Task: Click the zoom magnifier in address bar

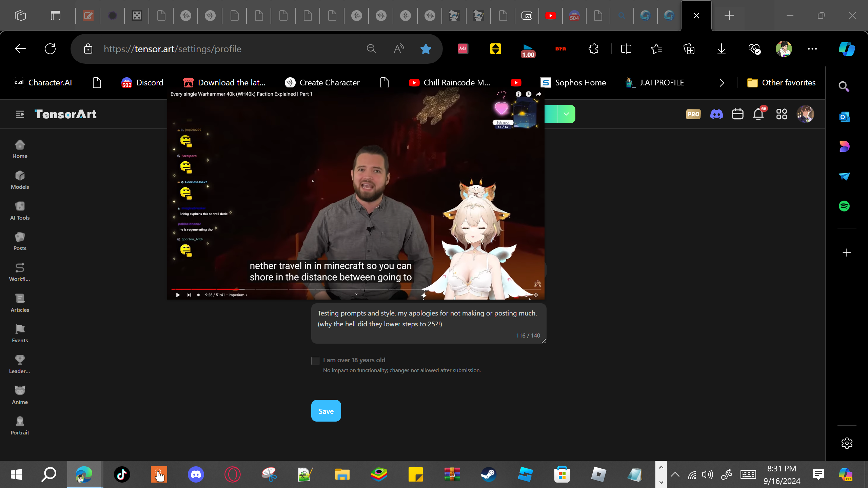Action: click(x=371, y=49)
